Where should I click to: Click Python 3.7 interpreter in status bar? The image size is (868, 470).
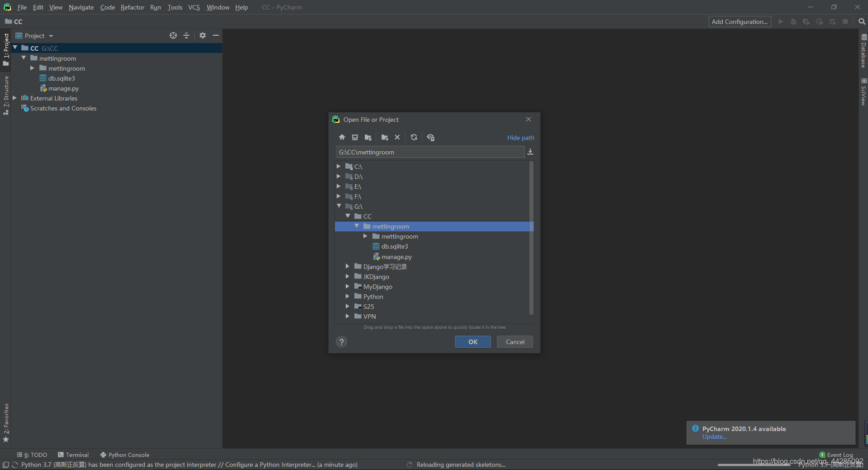pyautogui.click(x=830, y=465)
